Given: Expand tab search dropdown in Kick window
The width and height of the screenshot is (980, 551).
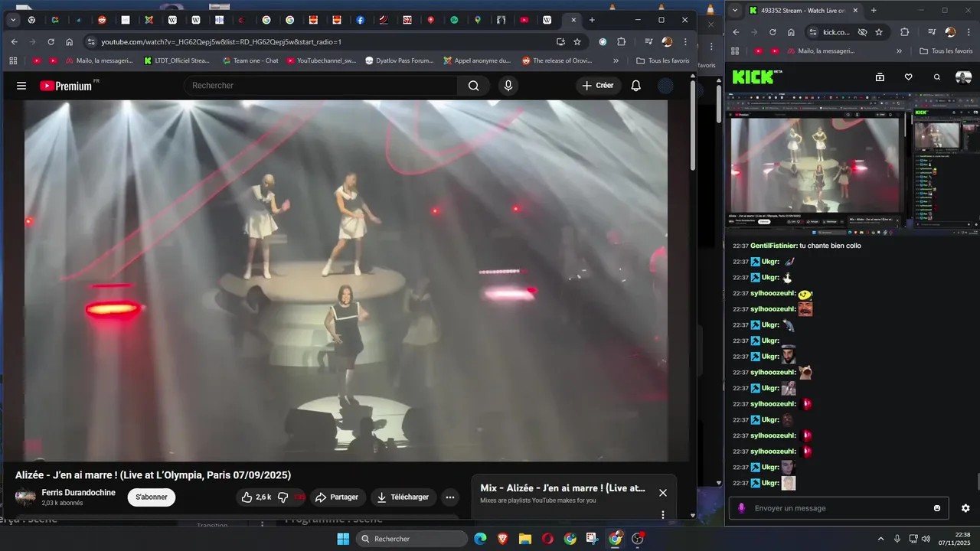Looking at the screenshot, I should coord(735,10).
